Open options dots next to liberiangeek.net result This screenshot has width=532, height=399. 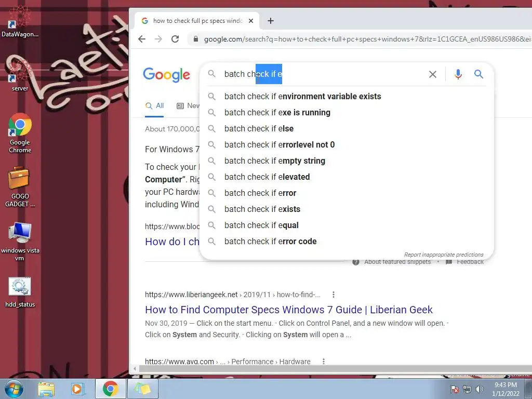tap(334, 295)
